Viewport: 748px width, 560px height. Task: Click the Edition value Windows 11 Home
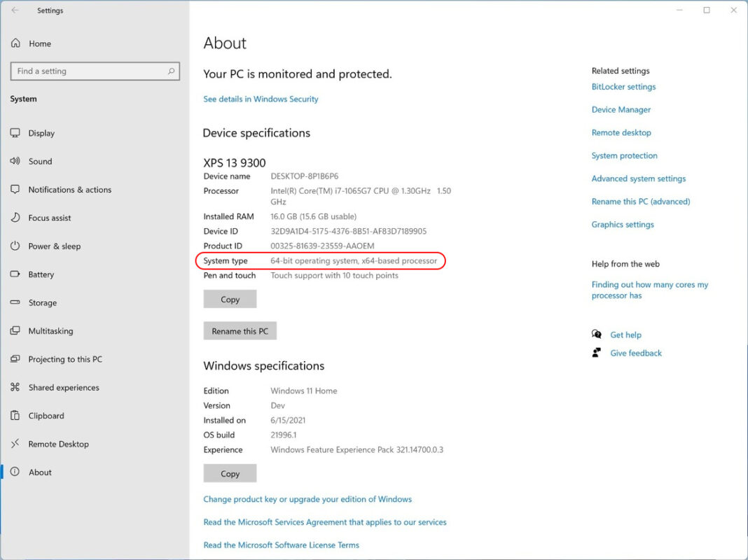click(x=304, y=391)
